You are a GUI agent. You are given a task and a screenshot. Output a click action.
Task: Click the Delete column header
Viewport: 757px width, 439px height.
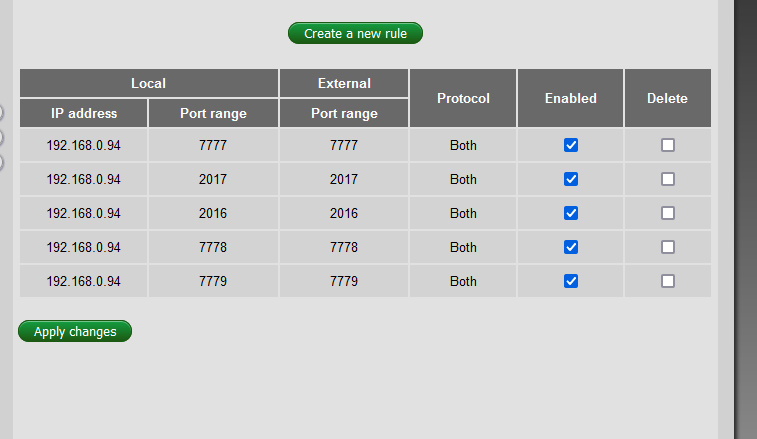[667, 98]
